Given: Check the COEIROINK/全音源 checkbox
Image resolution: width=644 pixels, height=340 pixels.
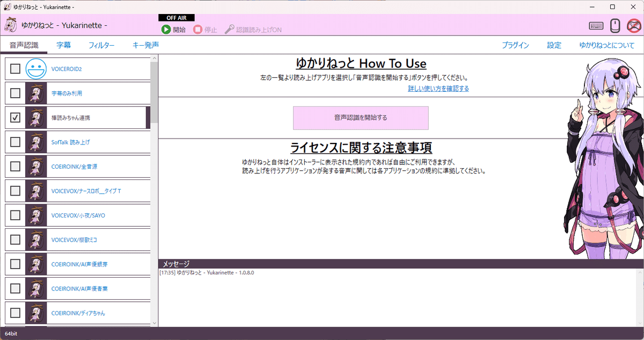Looking at the screenshot, I should [x=16, y=166].
